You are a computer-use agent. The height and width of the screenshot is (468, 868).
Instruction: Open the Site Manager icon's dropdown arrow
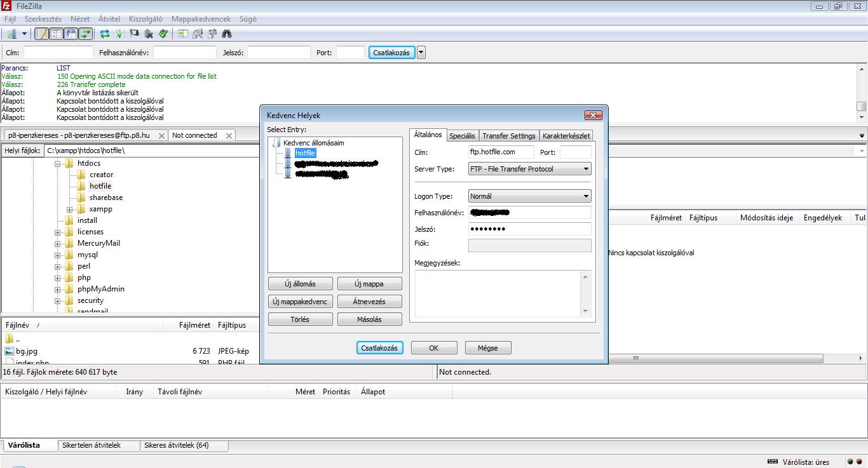click(25, 34)
